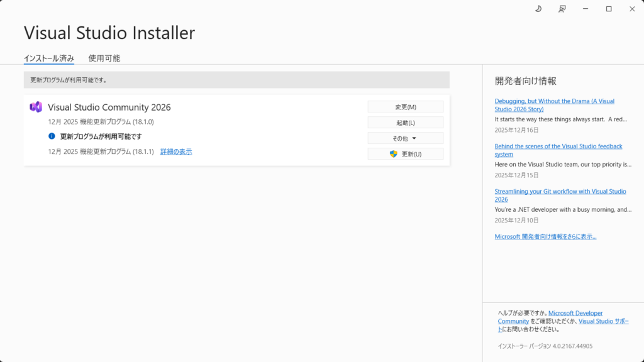Maximize the installer window
The height and width of the screenshot is (362, 644).
609,9
